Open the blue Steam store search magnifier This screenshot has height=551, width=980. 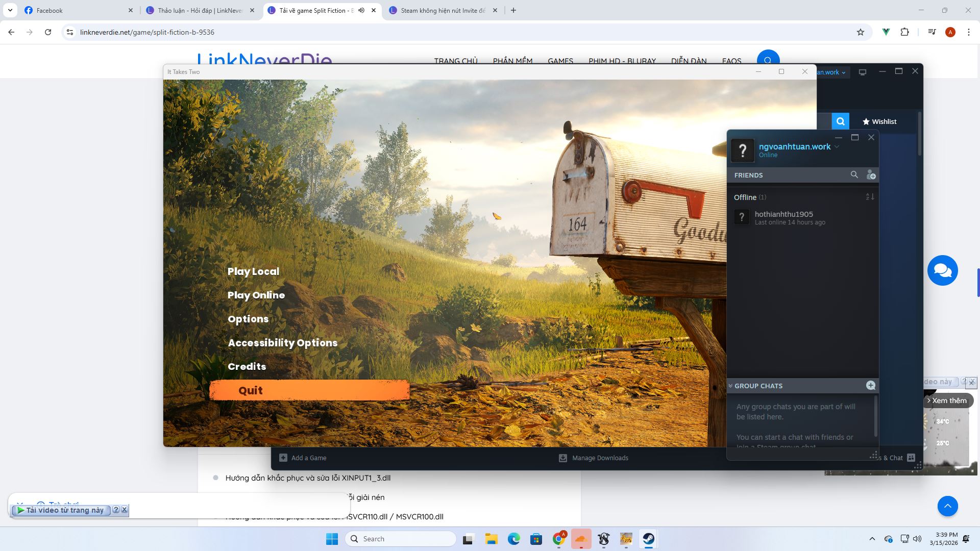pyautogui.click(x=840, y=121)
